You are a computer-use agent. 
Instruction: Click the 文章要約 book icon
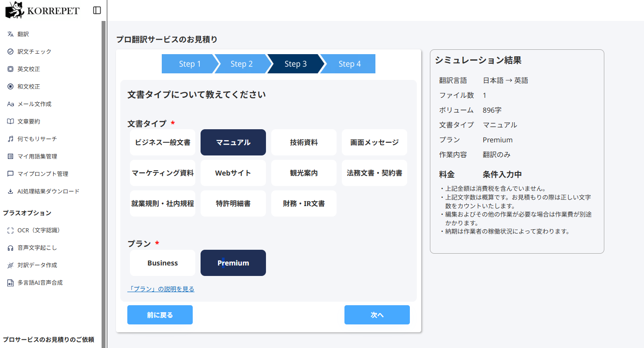(10, 121)
